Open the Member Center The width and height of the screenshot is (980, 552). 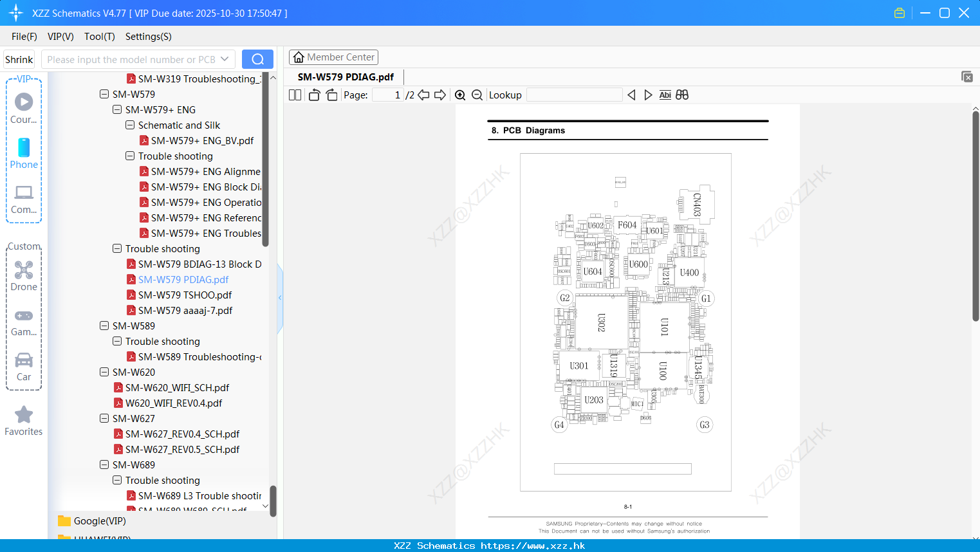point(333,57)
